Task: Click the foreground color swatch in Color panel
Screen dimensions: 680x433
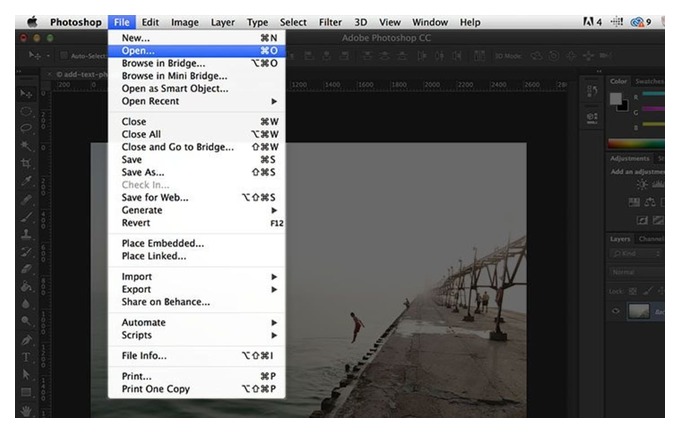Action: pyautogui.click(x=615, y=98)
